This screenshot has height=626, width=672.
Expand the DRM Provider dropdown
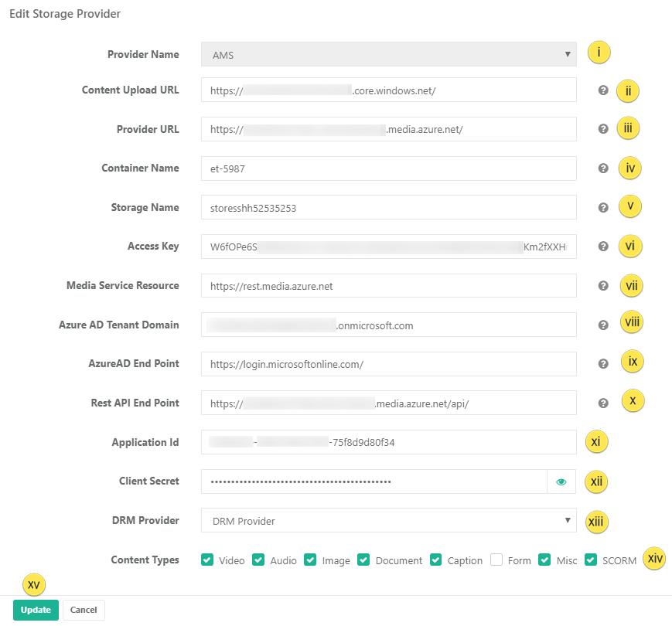click(388, 521)
